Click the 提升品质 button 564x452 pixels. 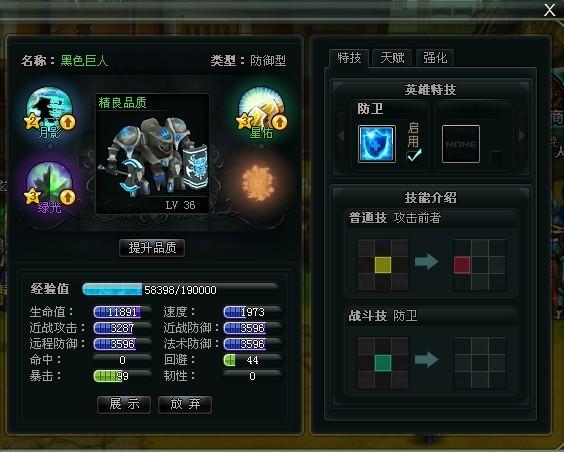(152, 248)
